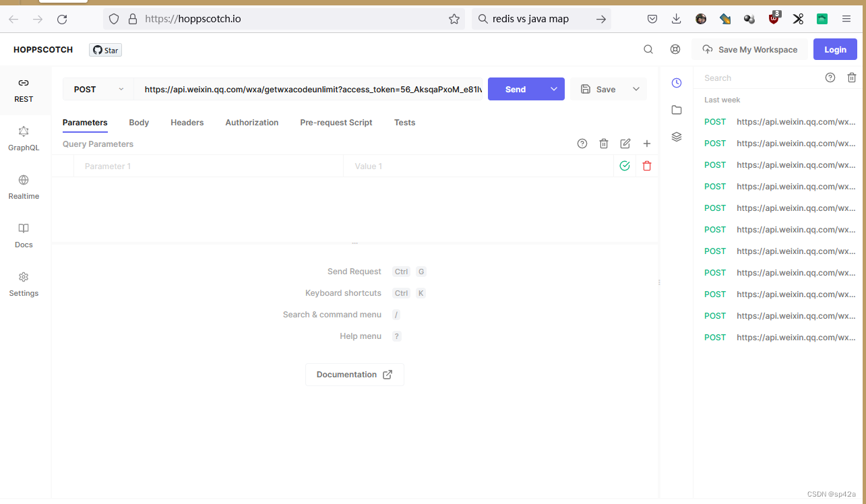Open the REST section in sidebar
The height and width of the screenshot is (504, 866).
(x=24, y=90)
